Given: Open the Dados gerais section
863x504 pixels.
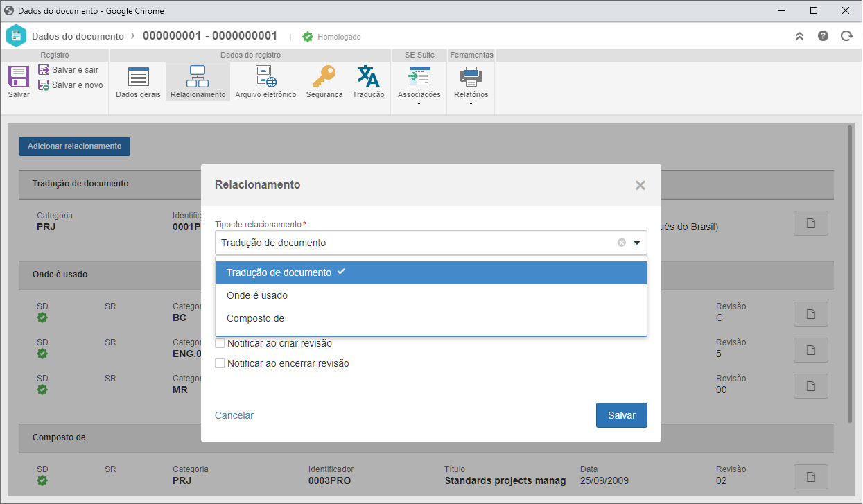Looking at the screenshot, I should point(138,82).
